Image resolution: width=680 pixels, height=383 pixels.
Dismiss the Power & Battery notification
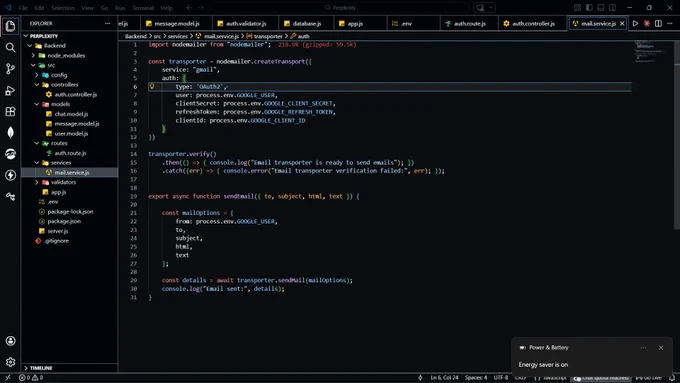[x=661, y=347]
